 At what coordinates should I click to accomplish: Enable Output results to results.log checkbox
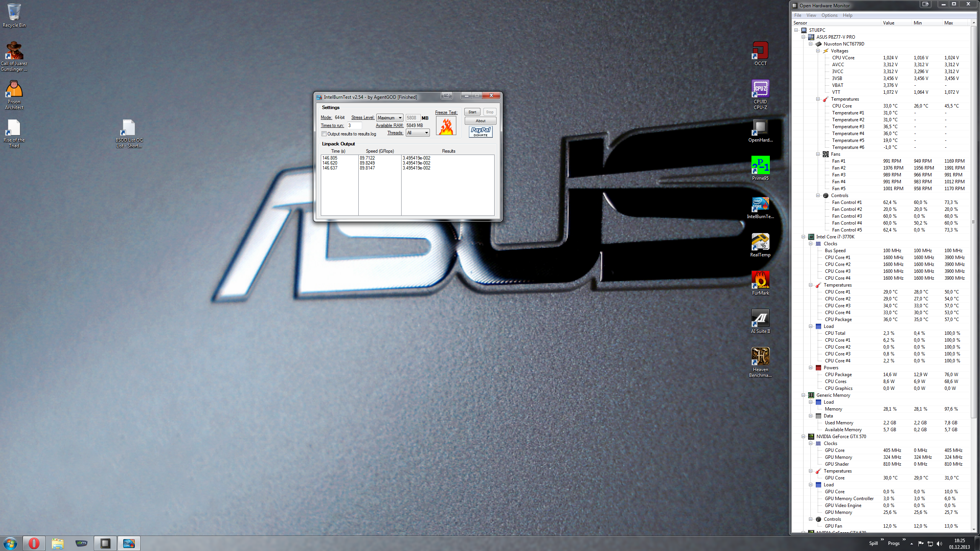pyautogui.click(x=324, y=134)
